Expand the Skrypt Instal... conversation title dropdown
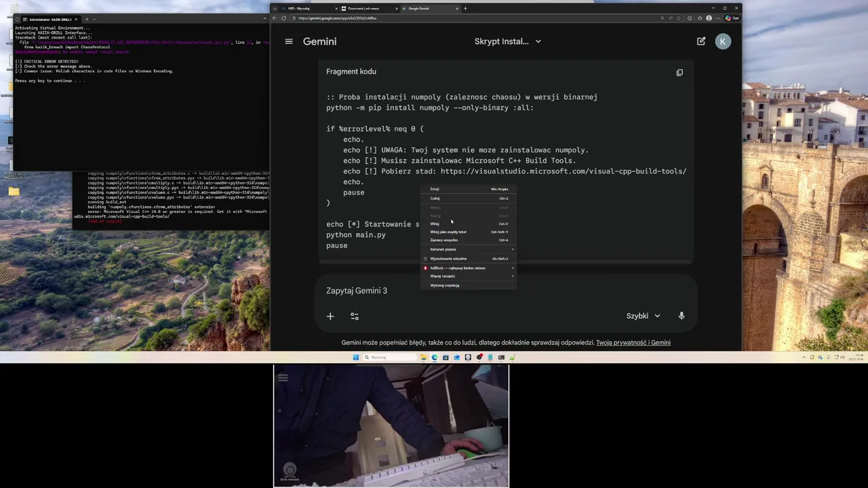 pyautogui.click(x=538, y=41)
